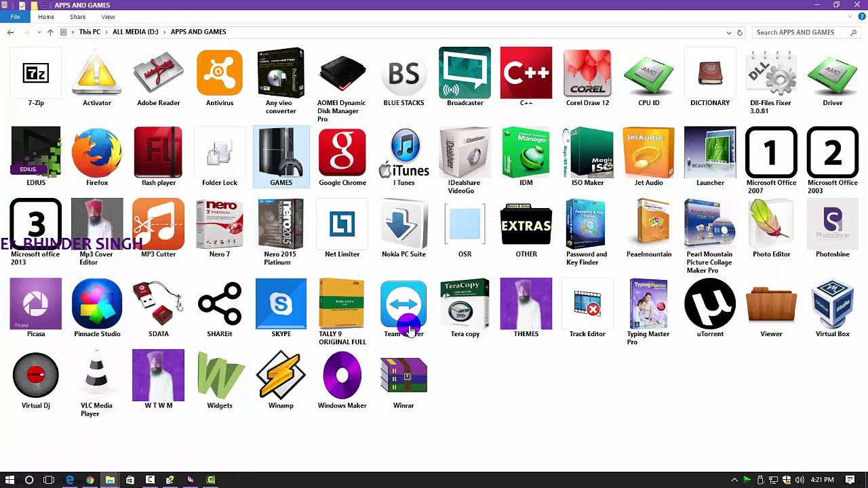Open the Nokia PC Suite folder
This screenshot has width=868, height=488.
click(x=403, y=228)
